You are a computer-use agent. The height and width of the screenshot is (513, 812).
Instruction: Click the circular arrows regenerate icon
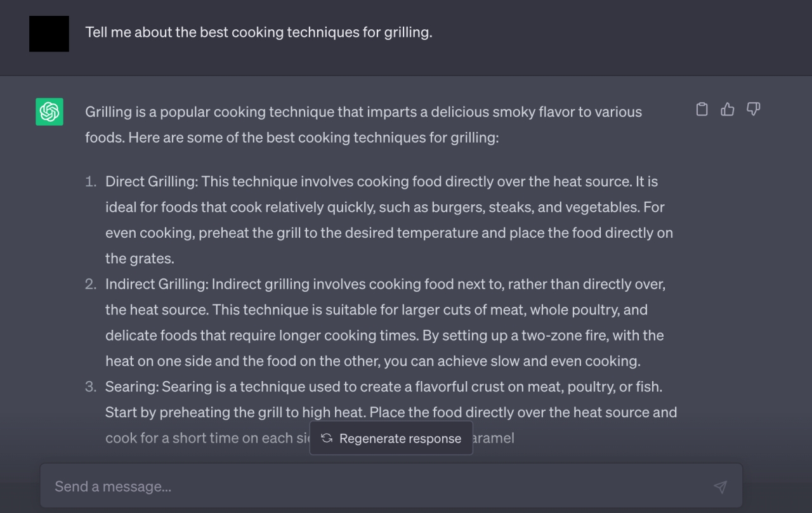(327, 438)
